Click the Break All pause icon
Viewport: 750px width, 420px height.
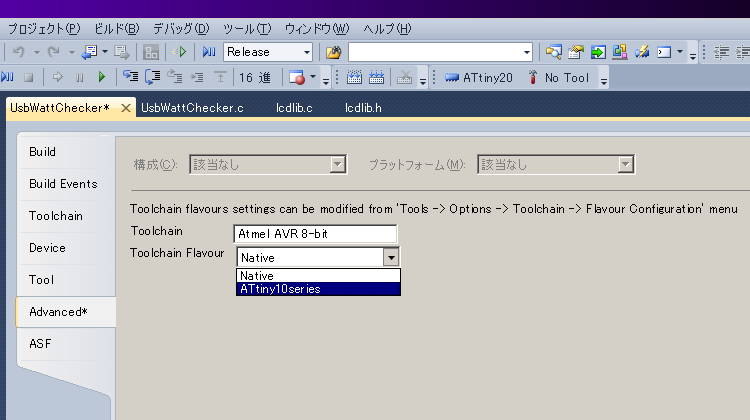[79, 77]
